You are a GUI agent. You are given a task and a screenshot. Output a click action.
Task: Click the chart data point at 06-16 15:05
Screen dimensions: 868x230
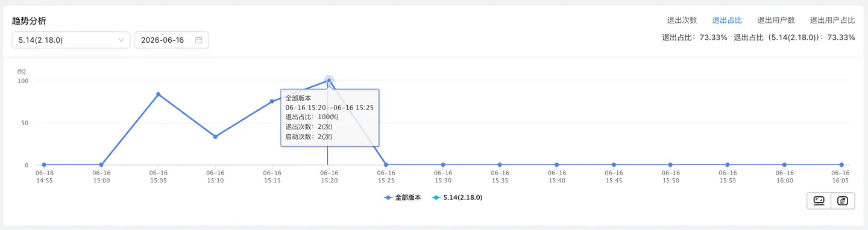[x=158, y=95]
